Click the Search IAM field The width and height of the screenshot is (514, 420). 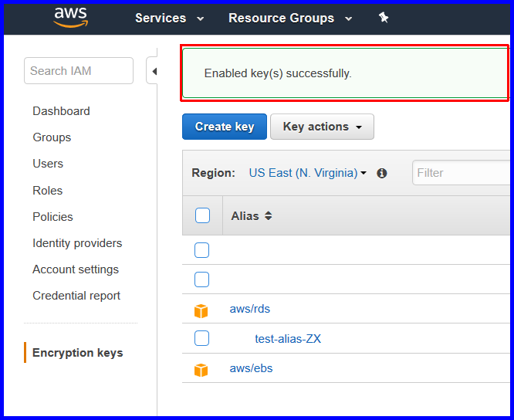tap(79, 71)
